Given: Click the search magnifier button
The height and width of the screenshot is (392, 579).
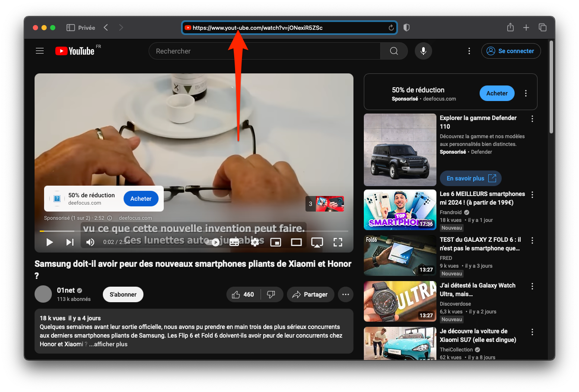Looking at the screenshot, I should (394, 51).
